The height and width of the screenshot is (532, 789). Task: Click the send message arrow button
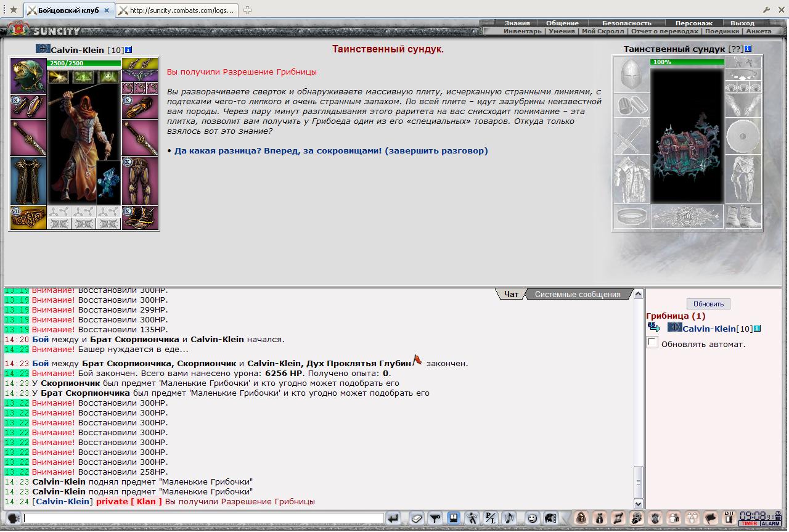[393, 518]
